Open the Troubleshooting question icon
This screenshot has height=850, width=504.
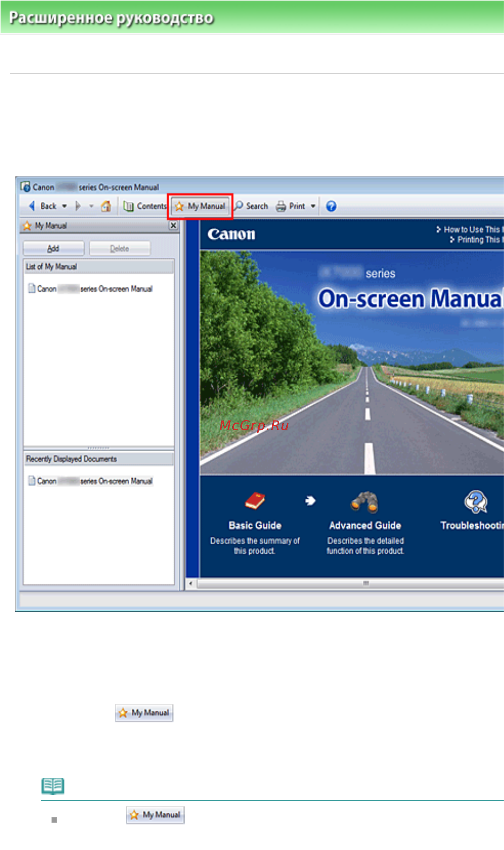[x=476, y=502]
